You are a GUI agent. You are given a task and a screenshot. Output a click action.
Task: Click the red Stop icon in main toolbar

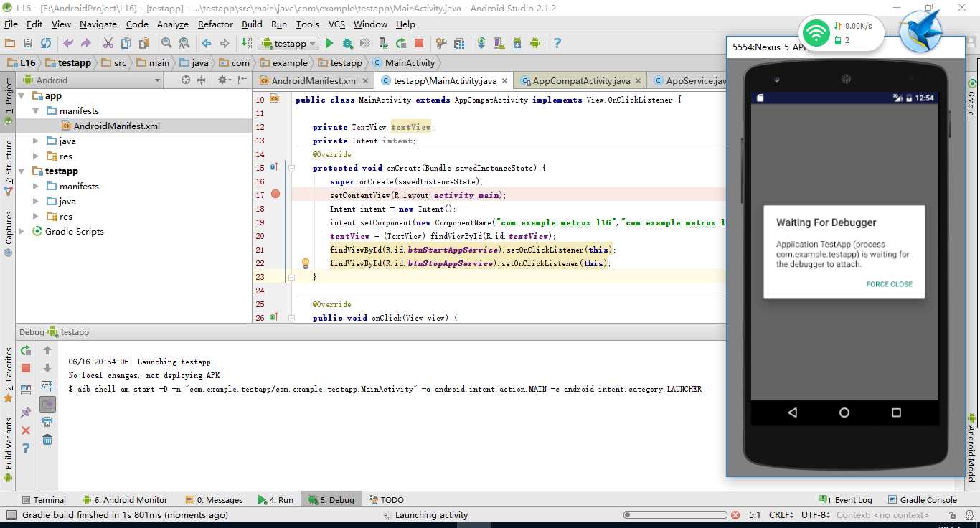coord(419,43)
